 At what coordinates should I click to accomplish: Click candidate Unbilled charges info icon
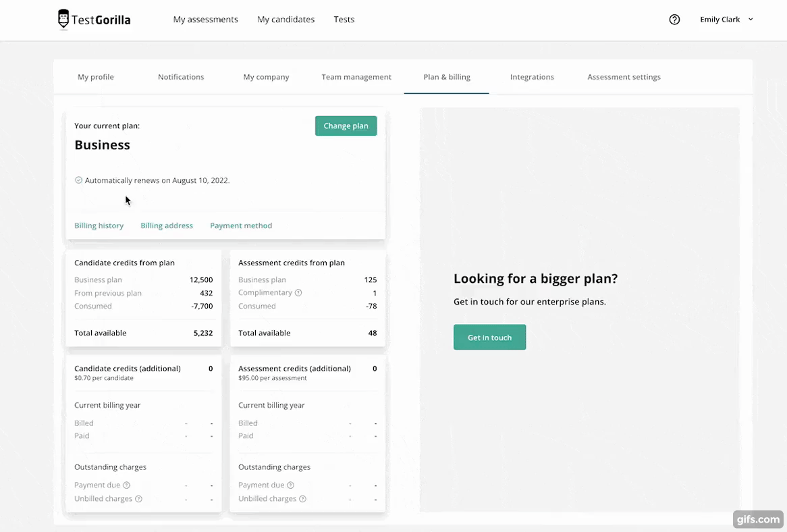coord(138,499)
